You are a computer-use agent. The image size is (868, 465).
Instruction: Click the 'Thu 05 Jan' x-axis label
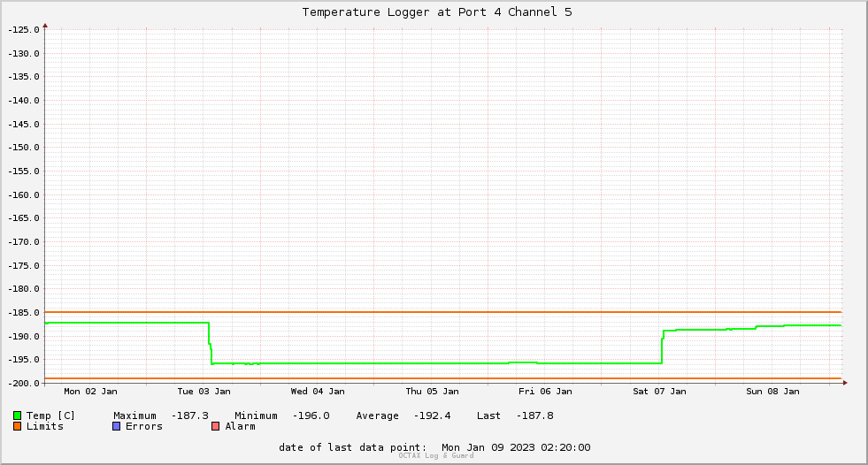tap(433, 392)
